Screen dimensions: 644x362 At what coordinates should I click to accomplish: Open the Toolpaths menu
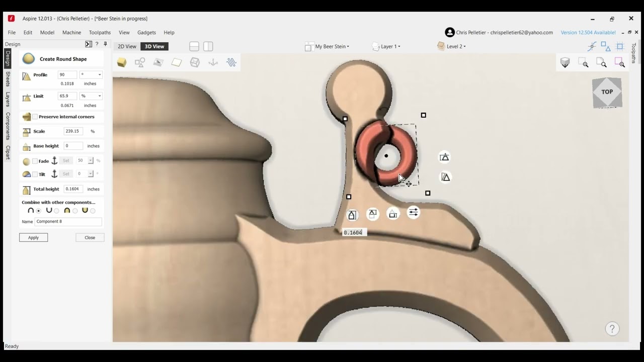click(x=100, y=32)
